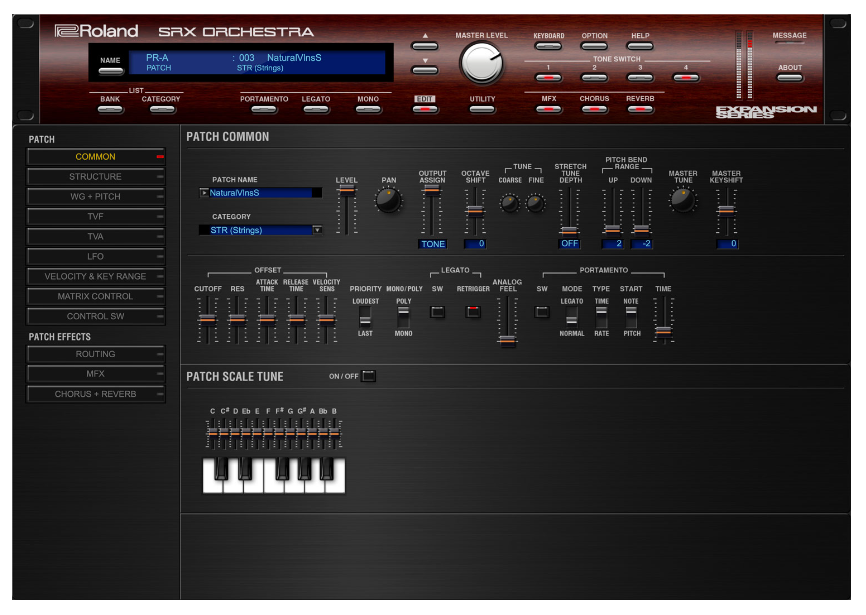
Task: Click the Analog Feel slider
Action: point(507,322)
